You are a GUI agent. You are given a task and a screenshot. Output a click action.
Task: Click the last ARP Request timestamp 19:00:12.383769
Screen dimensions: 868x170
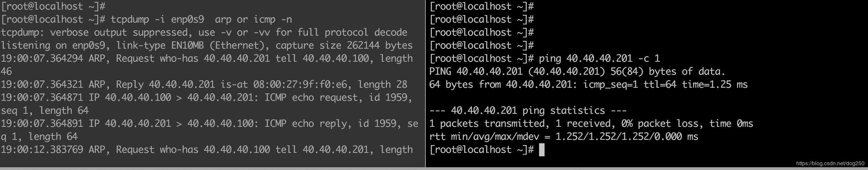click(x=42, y=149)
